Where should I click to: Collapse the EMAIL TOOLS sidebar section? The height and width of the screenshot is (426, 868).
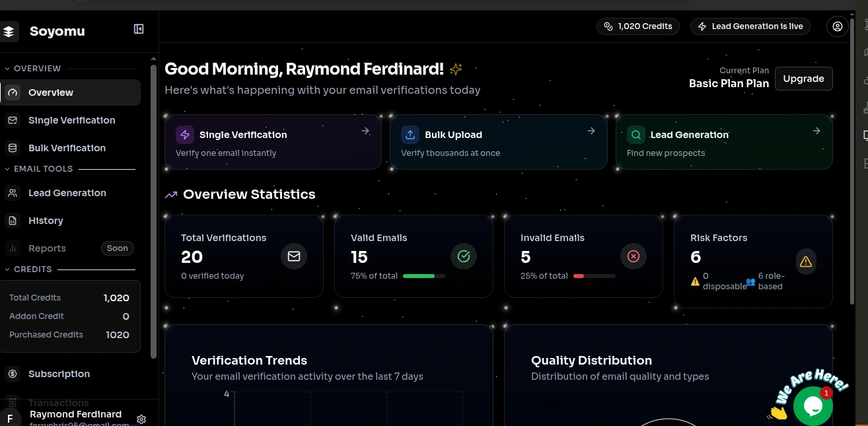[x=7, y=169]
